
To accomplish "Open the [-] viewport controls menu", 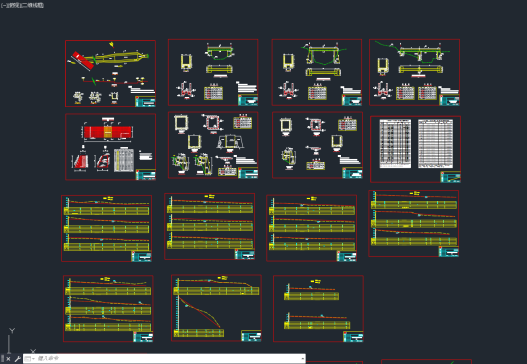I will [3, 5].
